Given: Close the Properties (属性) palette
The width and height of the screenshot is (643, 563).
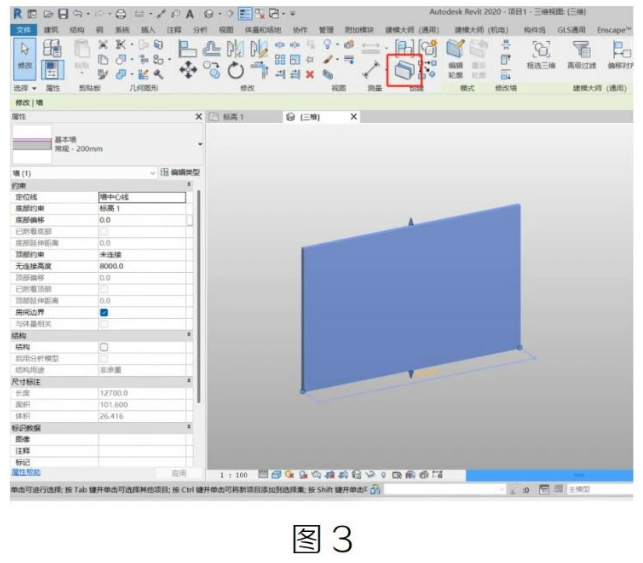Looking at the screenshot, I should (x=199, y=116).
